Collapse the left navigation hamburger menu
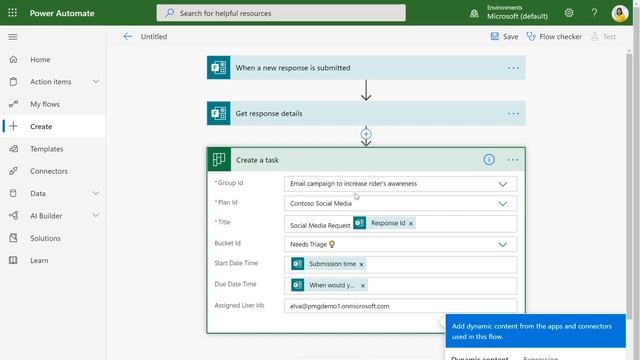640x360 pixels. pos(13,37)
